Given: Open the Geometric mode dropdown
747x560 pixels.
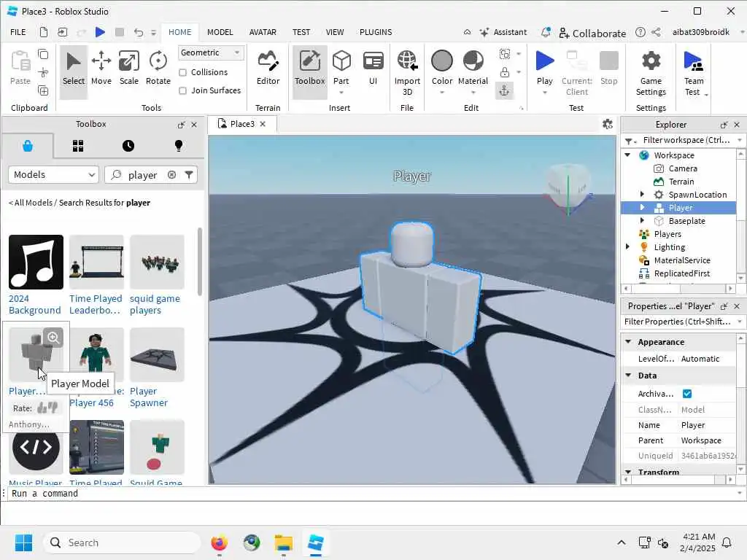Looking at the screenshot, I should [x=211, y=52].
